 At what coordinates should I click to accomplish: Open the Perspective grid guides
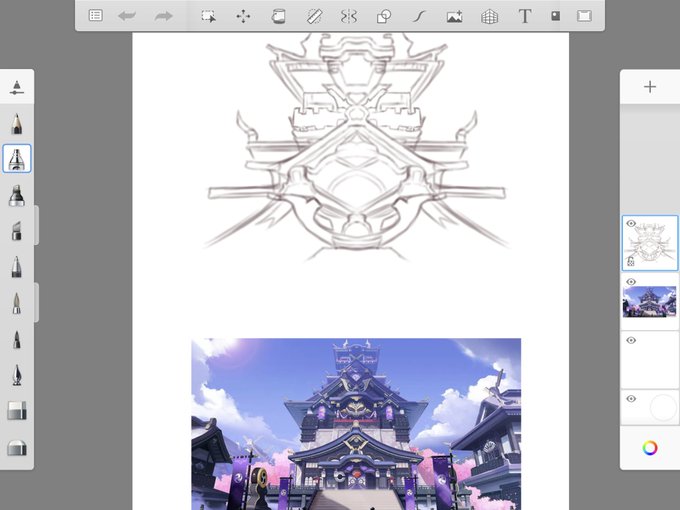pyautogui.click(x=489, y=16)
